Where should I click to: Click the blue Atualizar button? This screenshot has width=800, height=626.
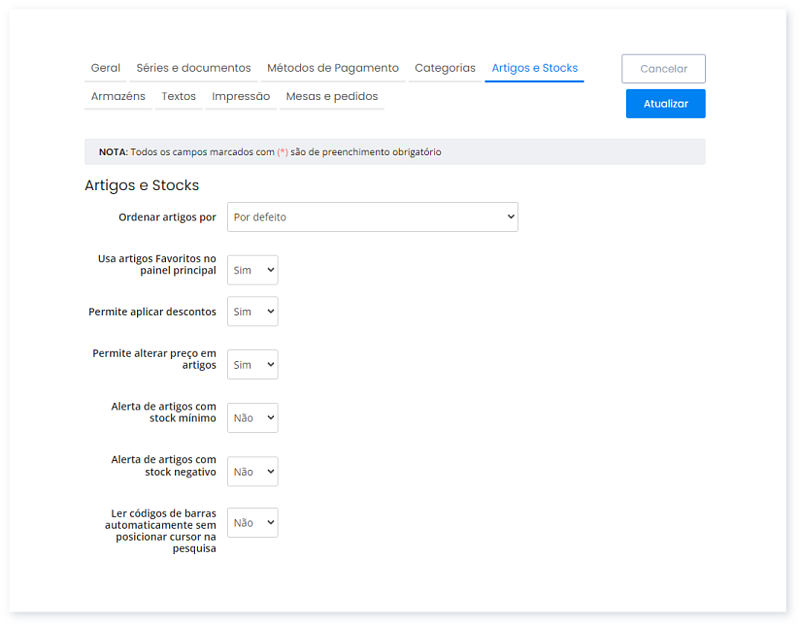pos(665,104)
